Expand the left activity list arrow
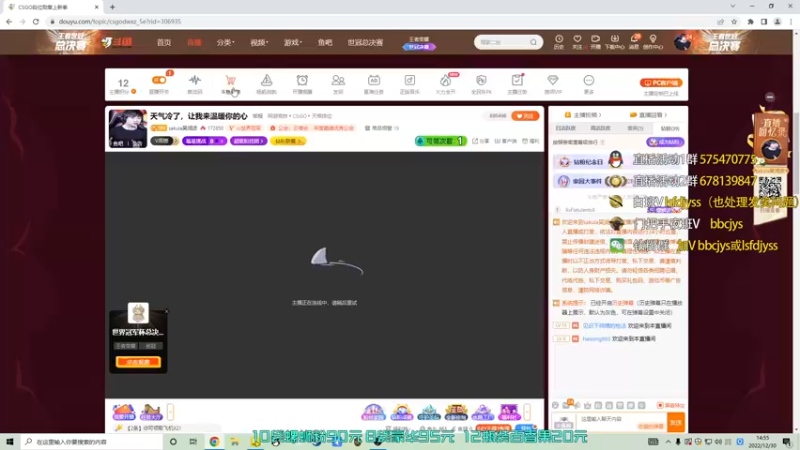800x450 pixels. point(170,412)
